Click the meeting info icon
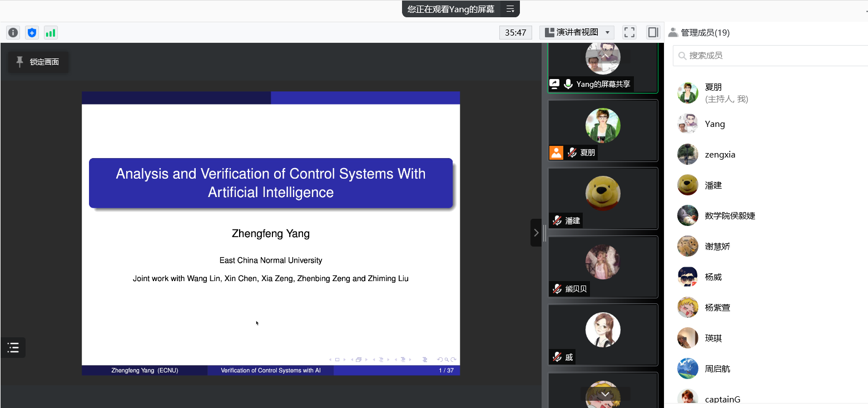 coord(13,32)
